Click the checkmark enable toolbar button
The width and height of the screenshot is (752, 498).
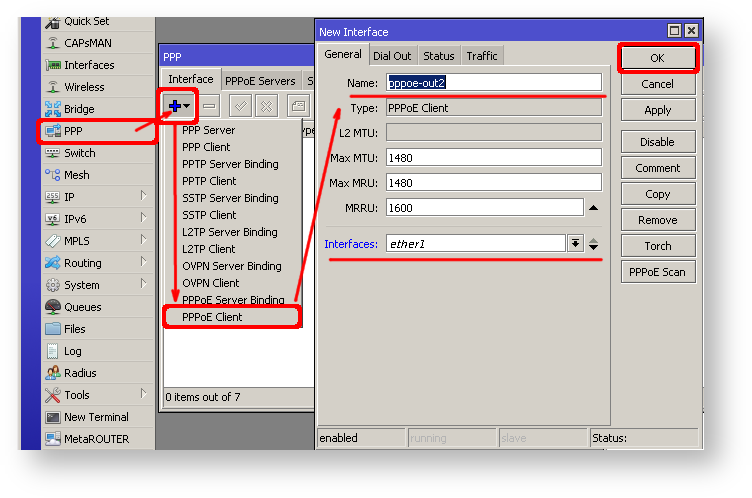240,105
